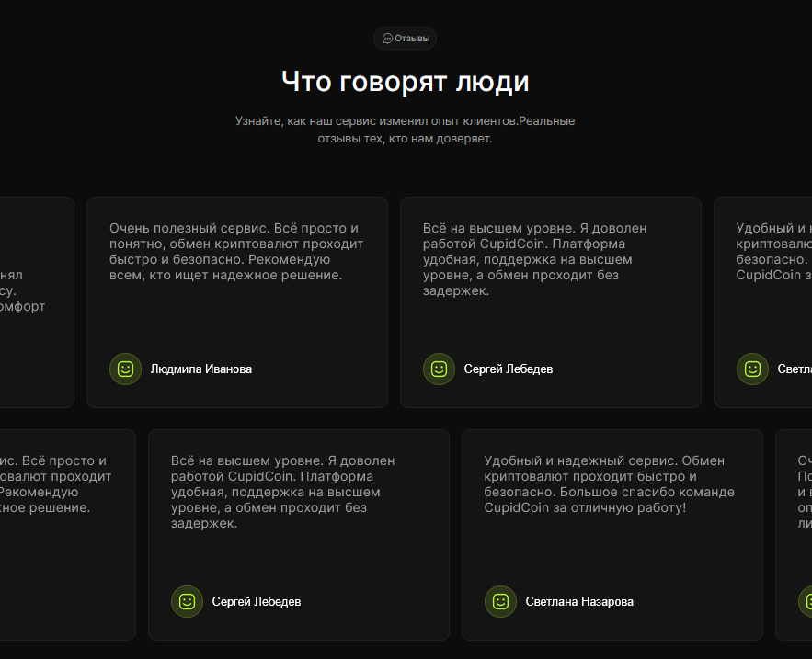Click the Отзывы badge label text
The image size is (812, 659).
pos(412,39)
